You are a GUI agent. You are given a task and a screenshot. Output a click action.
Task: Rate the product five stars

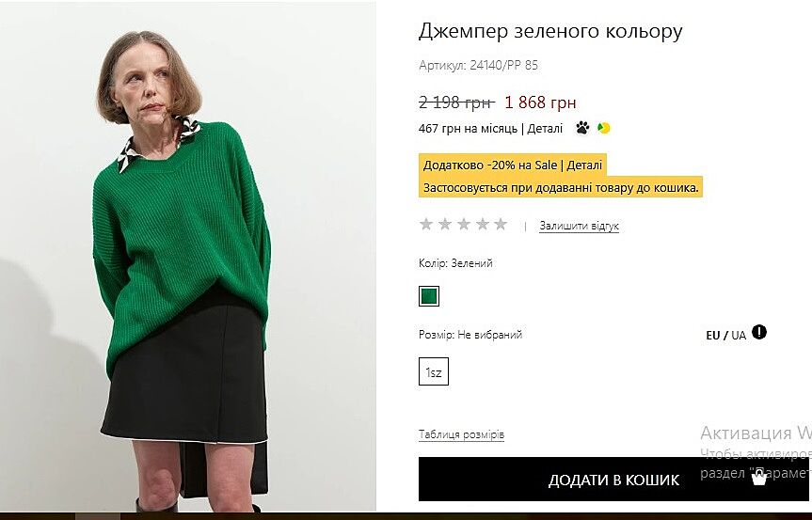(501, 224)
